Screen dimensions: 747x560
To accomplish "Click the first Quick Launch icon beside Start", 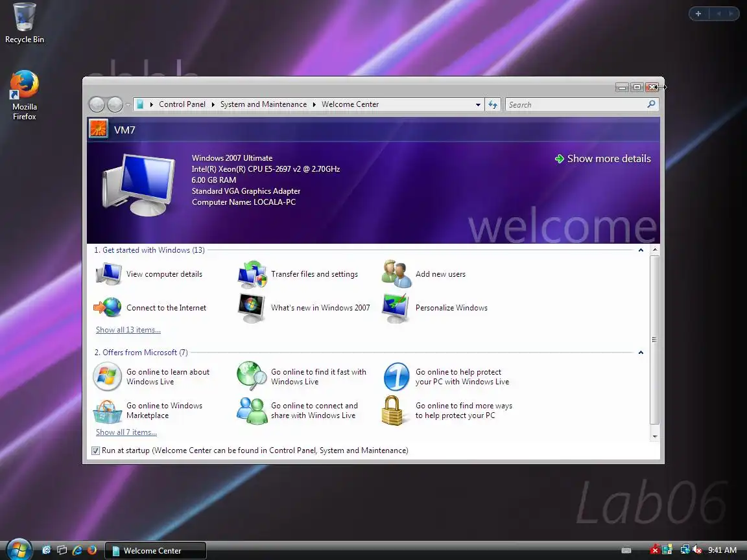I will coord(47,550).
